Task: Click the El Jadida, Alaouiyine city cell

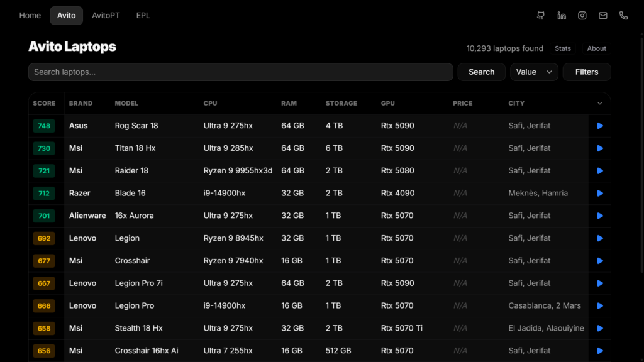Action: point(547,328)
